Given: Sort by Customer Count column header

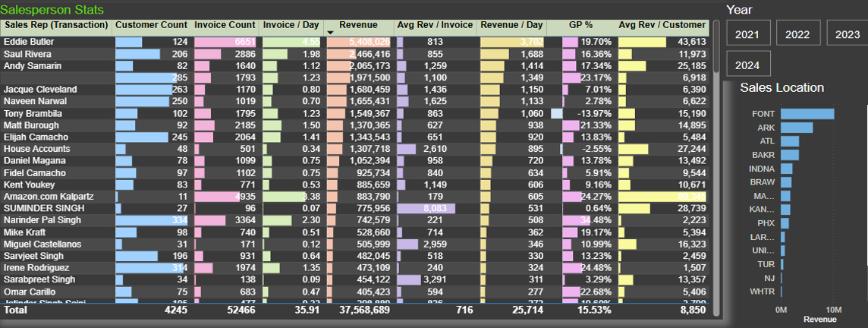Looking at the screenshot, I should coord(151,25).
